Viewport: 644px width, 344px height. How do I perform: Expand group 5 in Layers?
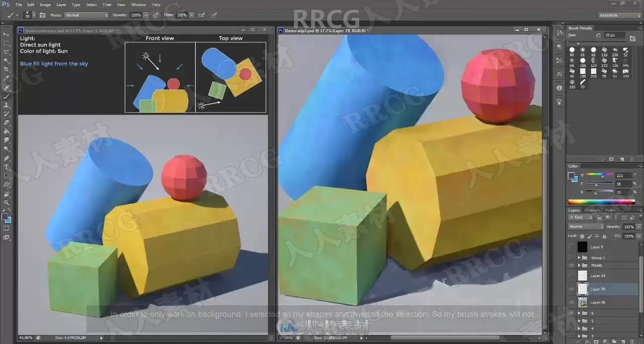pyautogui.click(x=579, y=320)
